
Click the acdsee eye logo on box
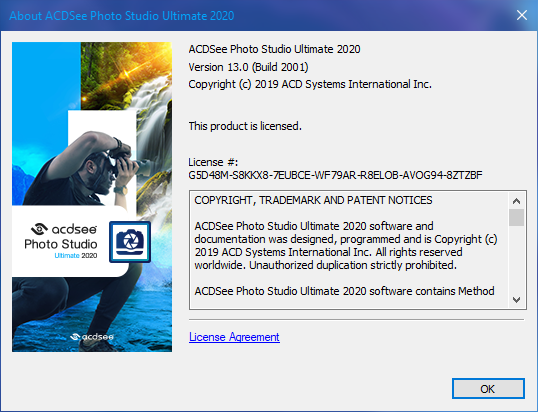[x=39, y=229]
